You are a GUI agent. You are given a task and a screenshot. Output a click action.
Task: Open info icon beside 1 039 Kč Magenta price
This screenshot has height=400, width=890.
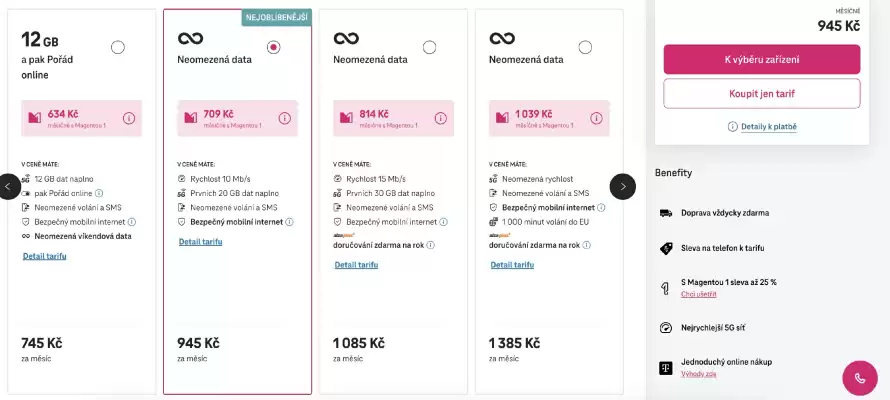[597, 118]
